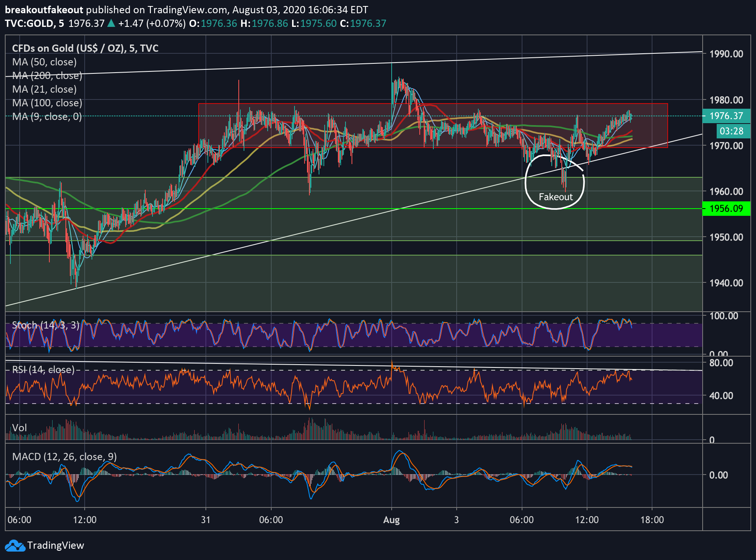Click the L:1975.60 low value in header
756x560 pixels.
click(314, 24)
